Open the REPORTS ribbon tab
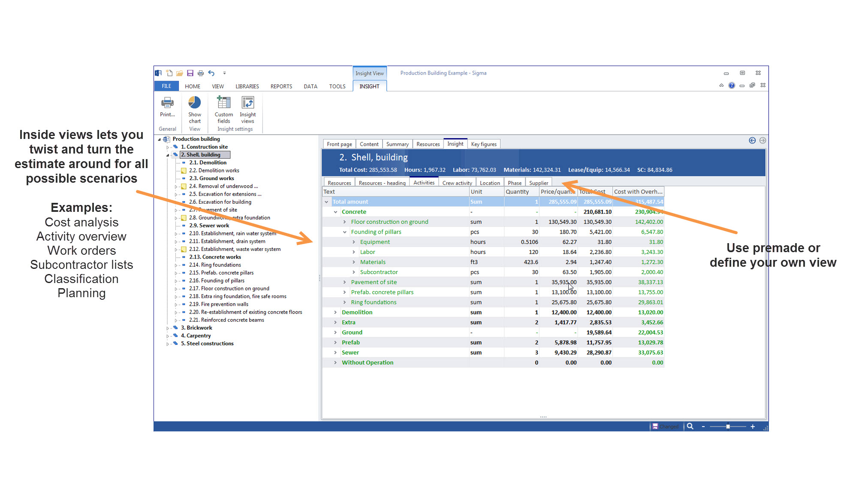 [281, 86]
